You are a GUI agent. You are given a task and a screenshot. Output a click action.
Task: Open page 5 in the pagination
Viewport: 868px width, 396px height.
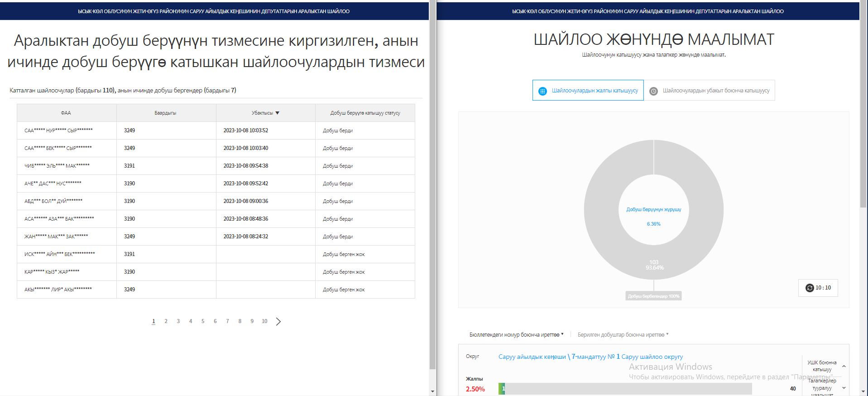click(x=203, y=321)
